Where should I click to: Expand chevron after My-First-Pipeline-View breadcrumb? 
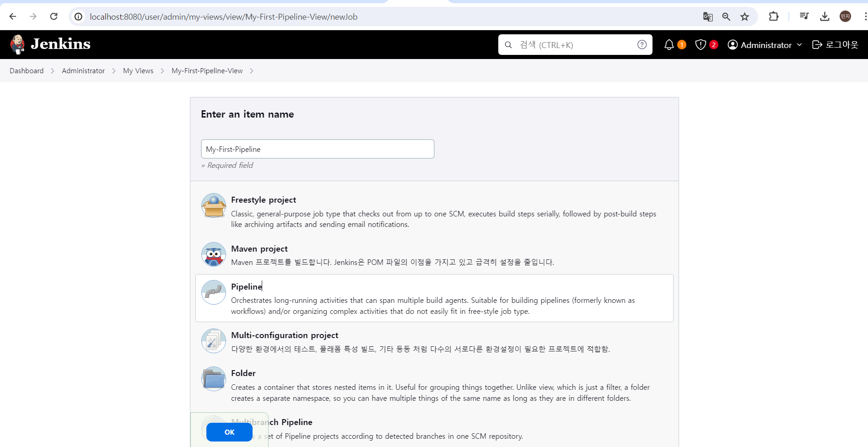point(252,71)
